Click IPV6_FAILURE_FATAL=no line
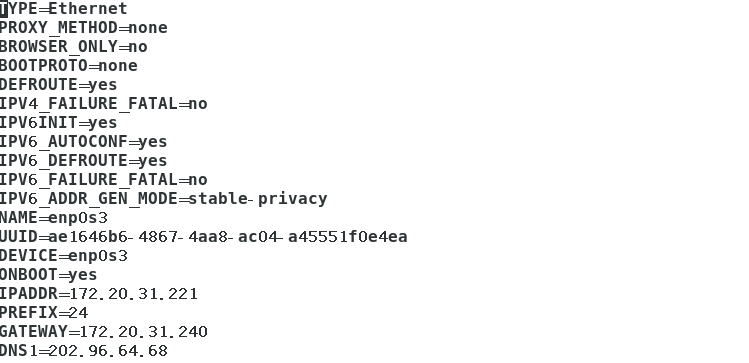749x363 pixels. click(x=104, y=180)
